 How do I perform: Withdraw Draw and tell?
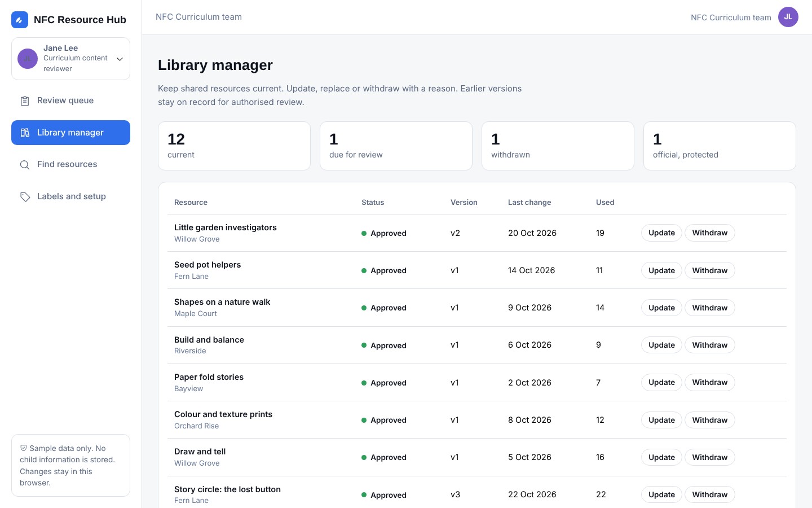pyautogui.click(x=709, y=457)
